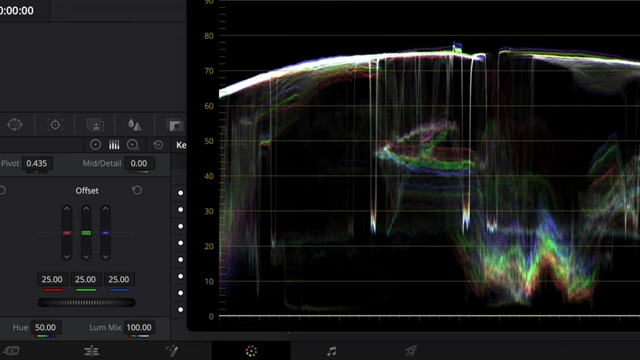Open the Magic Mask palette
Image resolution: width=640 pixels, height=360 pixels.
(95, 124)
